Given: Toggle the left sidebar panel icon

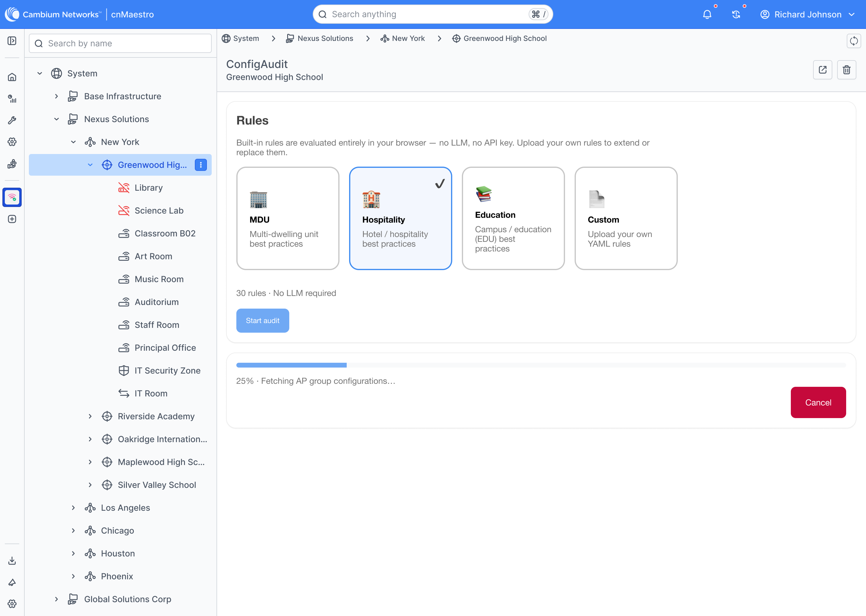Looking at the screenshot, I should pyautogui.click(x=12, y=41).
